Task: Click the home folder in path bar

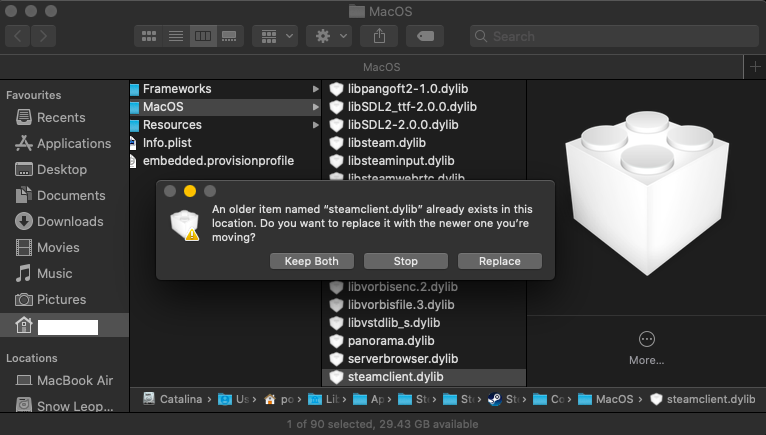Action: tap(279, 399)
